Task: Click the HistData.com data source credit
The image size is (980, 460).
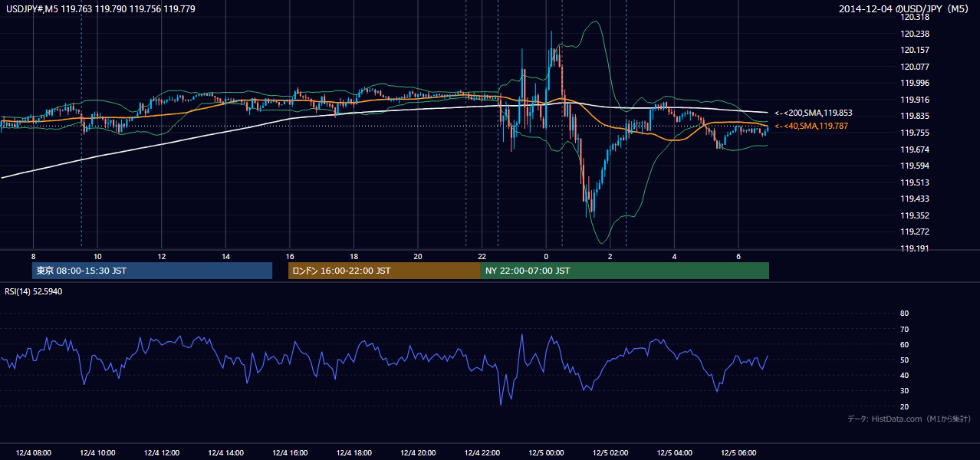Action: click(909, 419)
